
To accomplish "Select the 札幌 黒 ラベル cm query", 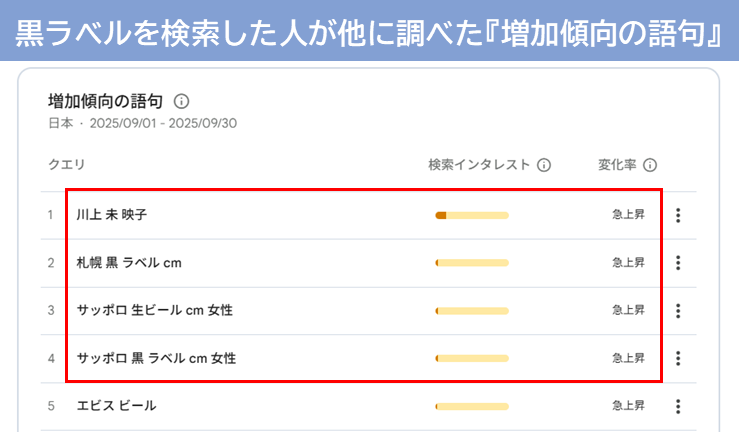I will click(129, 263).
